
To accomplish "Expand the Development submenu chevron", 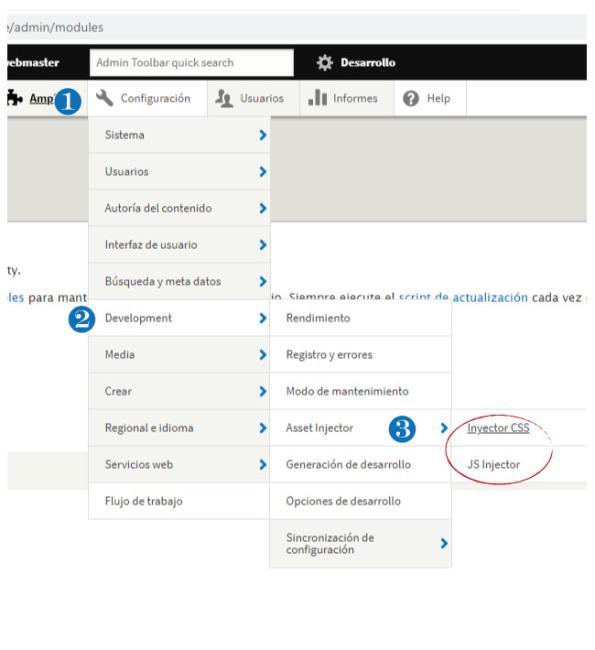I will click(262, 318).
